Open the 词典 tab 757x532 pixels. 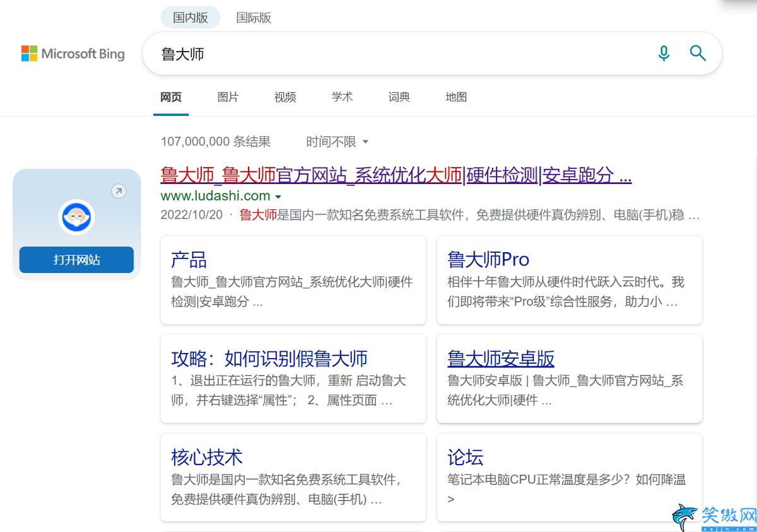tap(399, 97)
